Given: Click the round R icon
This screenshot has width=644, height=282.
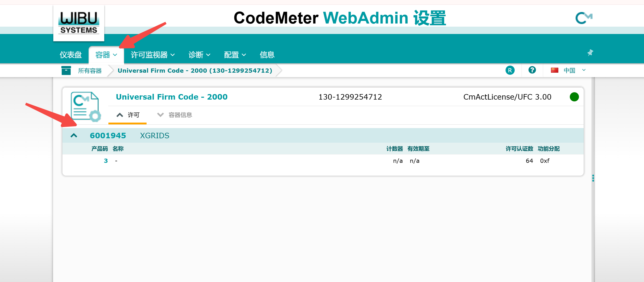Looking at the screenshot, I should [x=510, y=70].
